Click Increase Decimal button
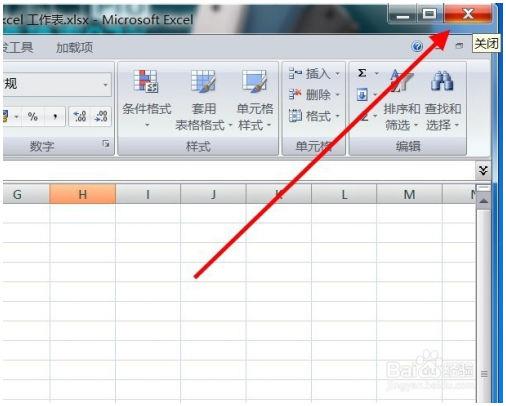The image size is (506, 406). 79,116
